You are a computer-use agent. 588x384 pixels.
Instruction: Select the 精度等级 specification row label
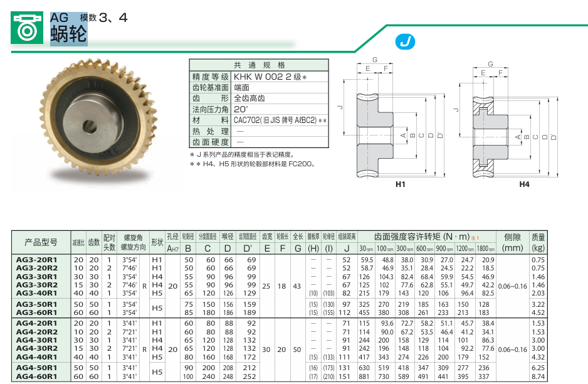pos(210,76)
